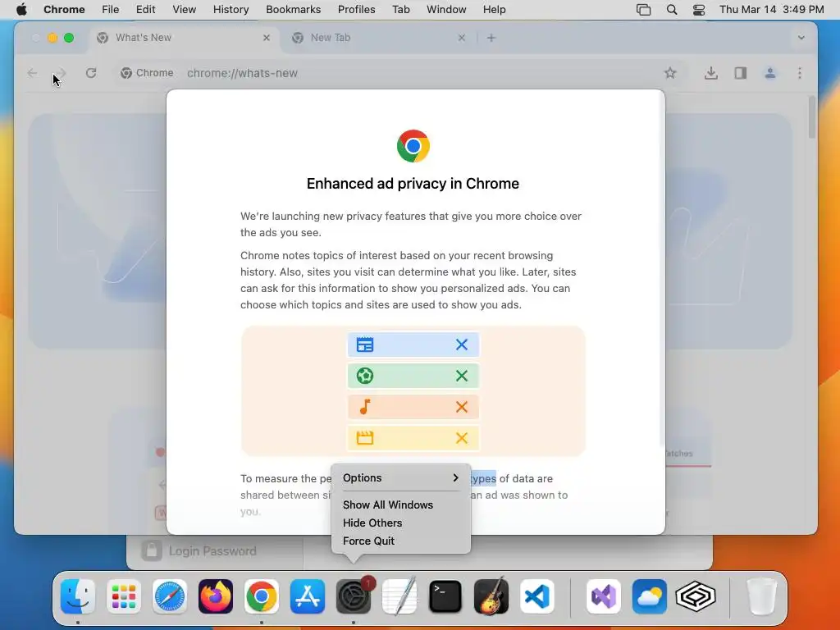Click the page scrollbar in Chrome window

pyautogui.click(x=812, y=117)
